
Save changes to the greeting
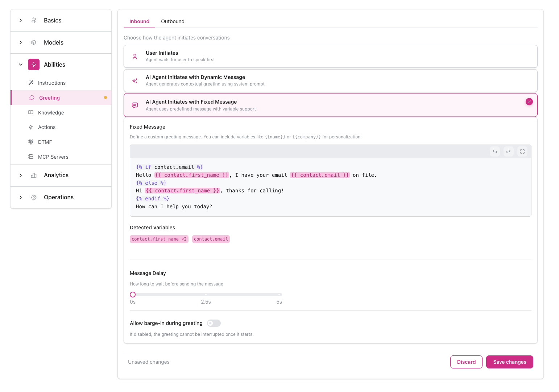[509, 362]
